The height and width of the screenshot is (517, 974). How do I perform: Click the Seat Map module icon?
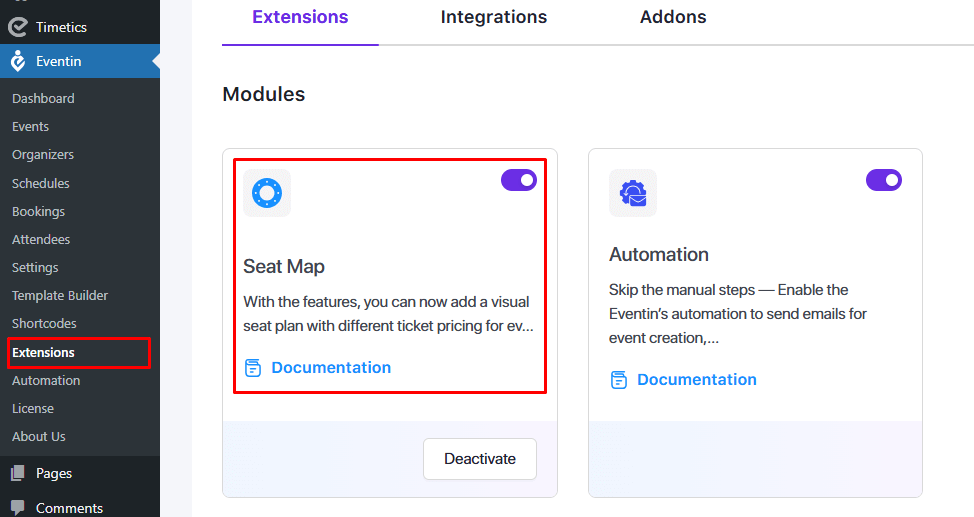click(267, 192)
